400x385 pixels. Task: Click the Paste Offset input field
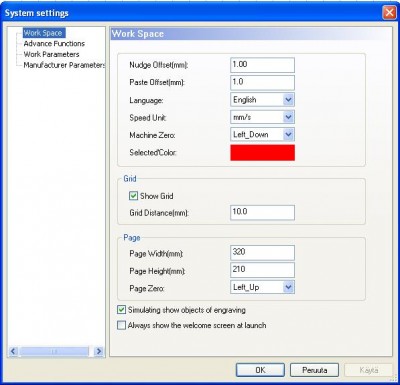click(x=262, y=82)
